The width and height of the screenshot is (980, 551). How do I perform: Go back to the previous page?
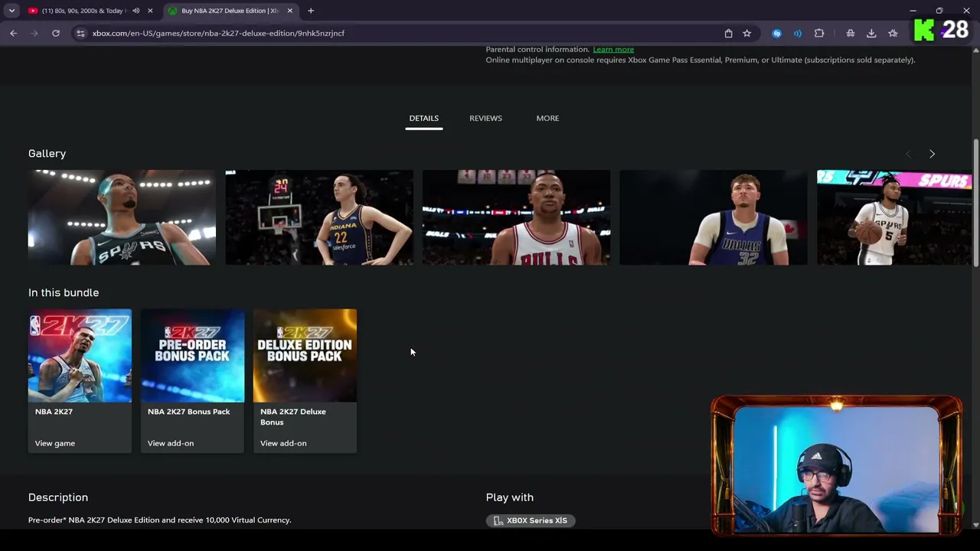[13, 33]
